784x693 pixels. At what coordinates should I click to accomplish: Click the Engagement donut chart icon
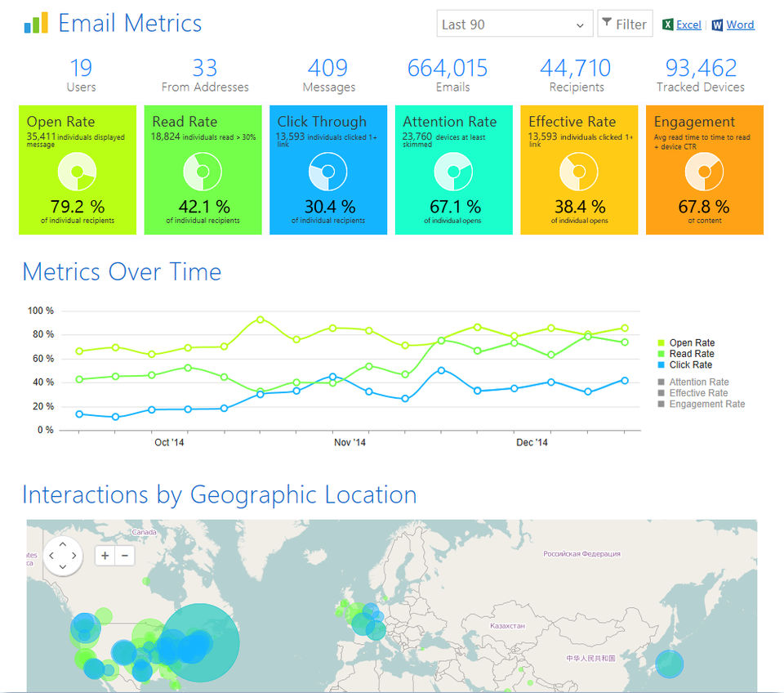(x=704, y=172)
